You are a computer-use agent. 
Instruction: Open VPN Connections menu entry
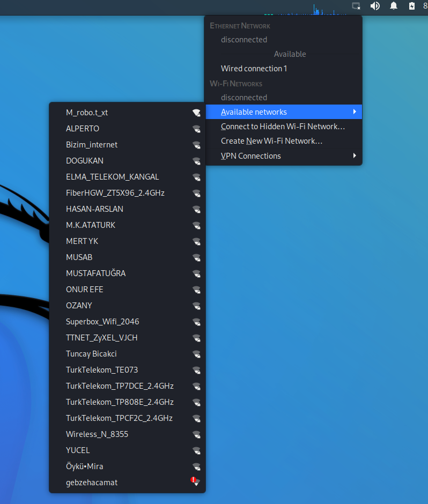coord(284,156)
